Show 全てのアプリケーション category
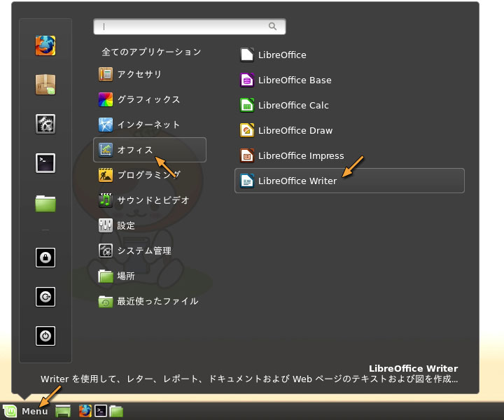This screenshot has height=420, width=504. click(x=151, y=52)
